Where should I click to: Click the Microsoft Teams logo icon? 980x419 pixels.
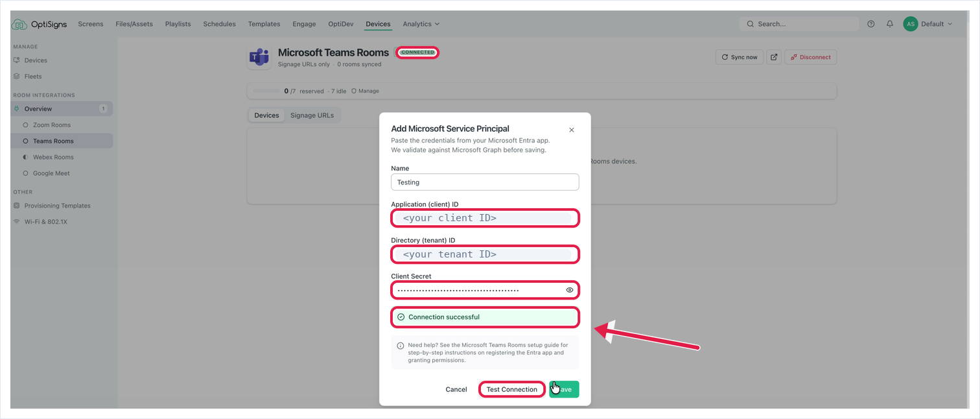(259, 57)
